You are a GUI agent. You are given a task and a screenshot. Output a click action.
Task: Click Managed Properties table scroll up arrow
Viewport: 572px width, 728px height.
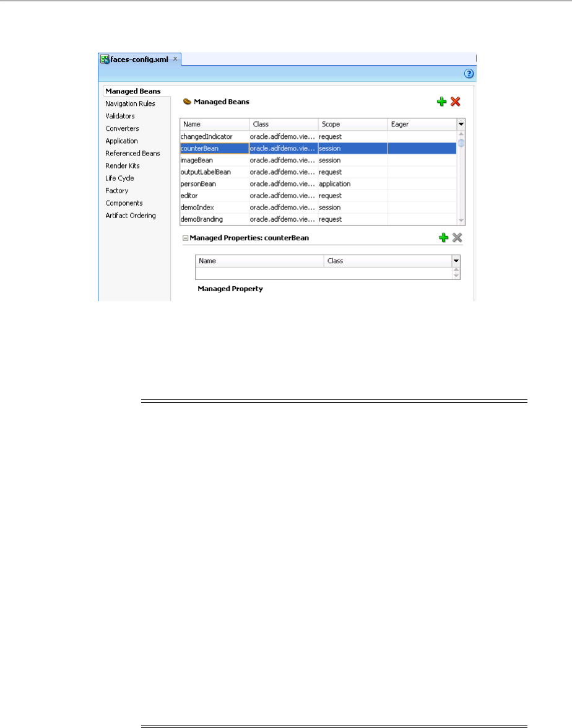[x=456, y=270]
